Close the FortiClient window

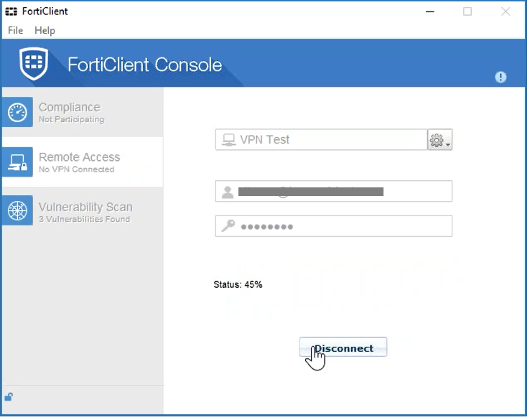point(506,11)
